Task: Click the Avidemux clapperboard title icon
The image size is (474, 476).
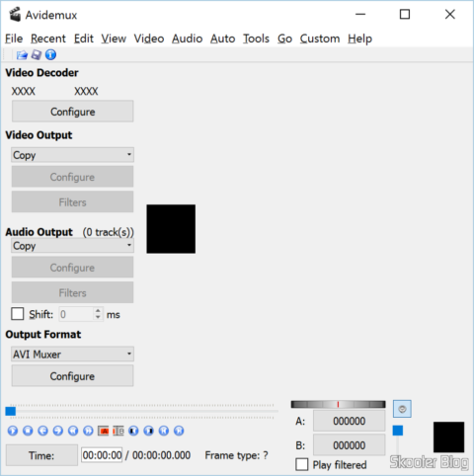Action: [15, 15]
